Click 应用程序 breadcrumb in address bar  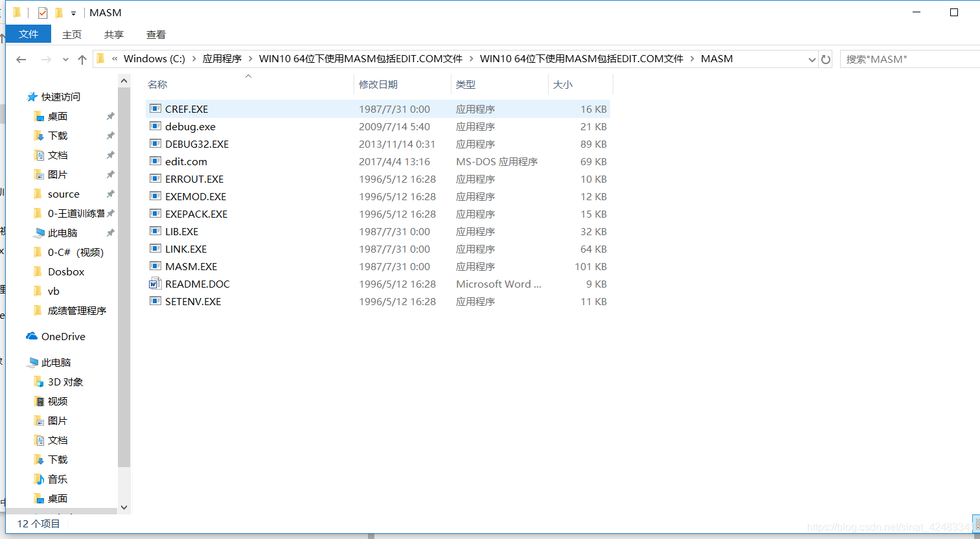222,59
